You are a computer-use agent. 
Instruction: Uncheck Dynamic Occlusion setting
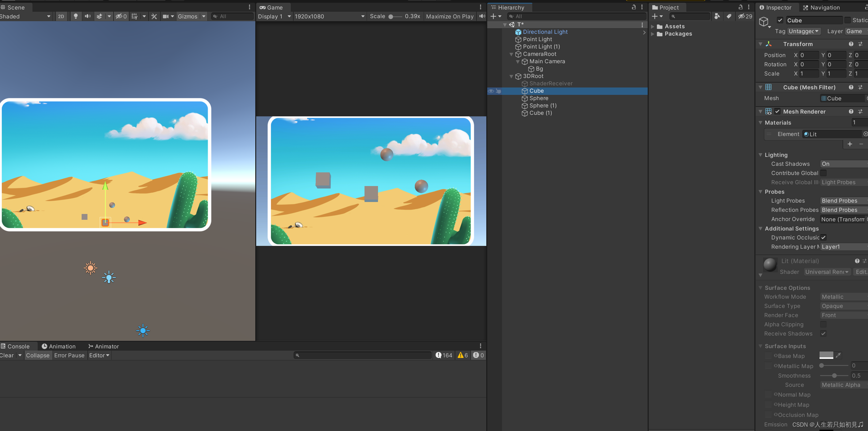pos(824,237)
